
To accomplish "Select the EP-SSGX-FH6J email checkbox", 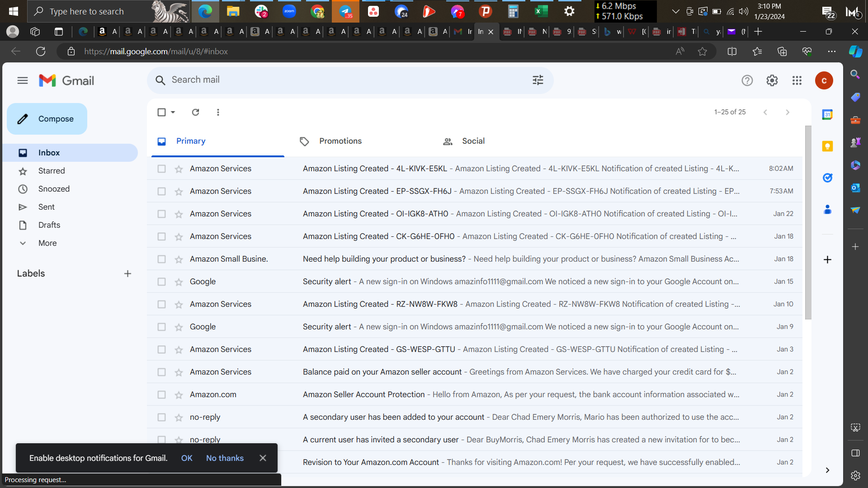I will (x=161, y=191).
